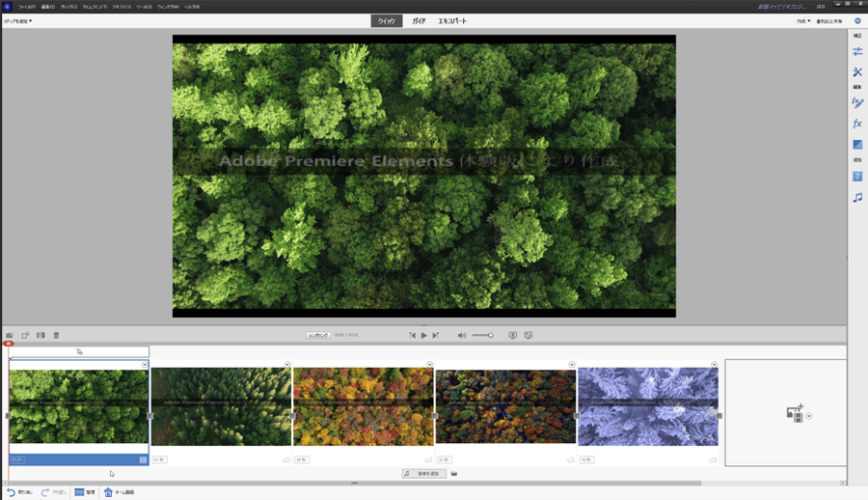Play the video preview
This screenshot has height=500, width=868.
pos(424,335)
